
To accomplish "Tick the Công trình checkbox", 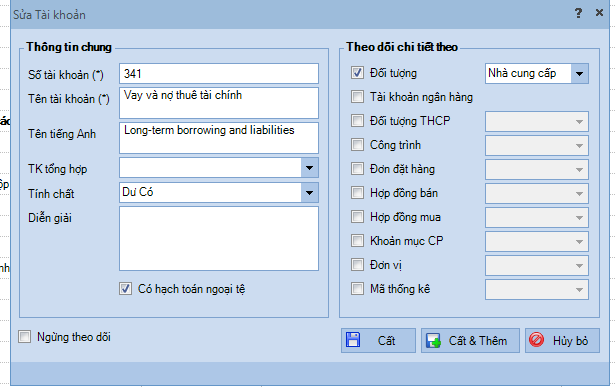I will 357,145.
